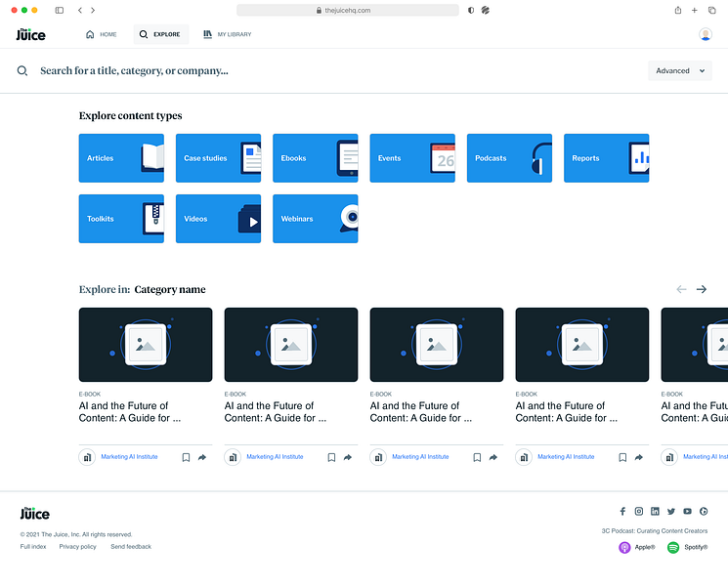Open the Privacy policy footer link
The width and height of the screenshot is (728, 586).
coord(77,547)
